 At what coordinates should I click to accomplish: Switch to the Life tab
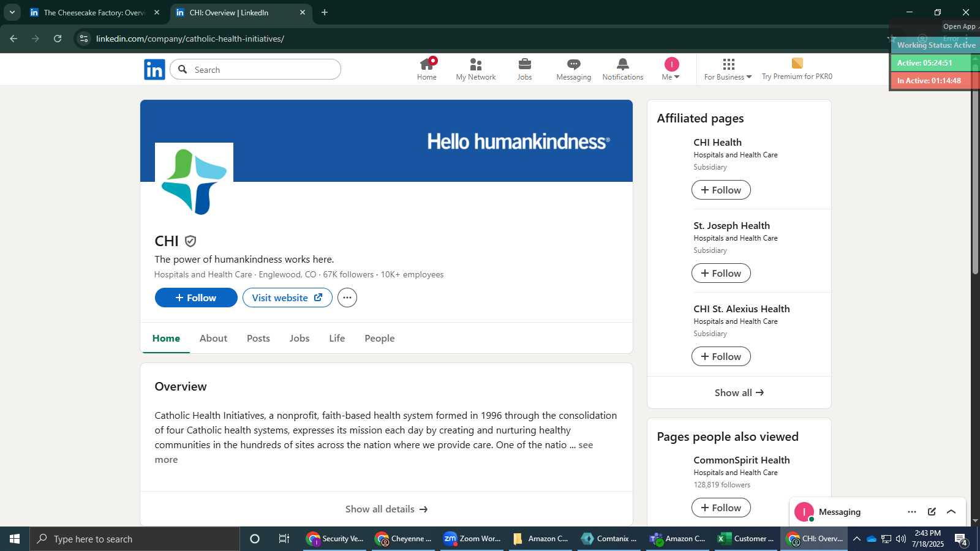(337, 338)
